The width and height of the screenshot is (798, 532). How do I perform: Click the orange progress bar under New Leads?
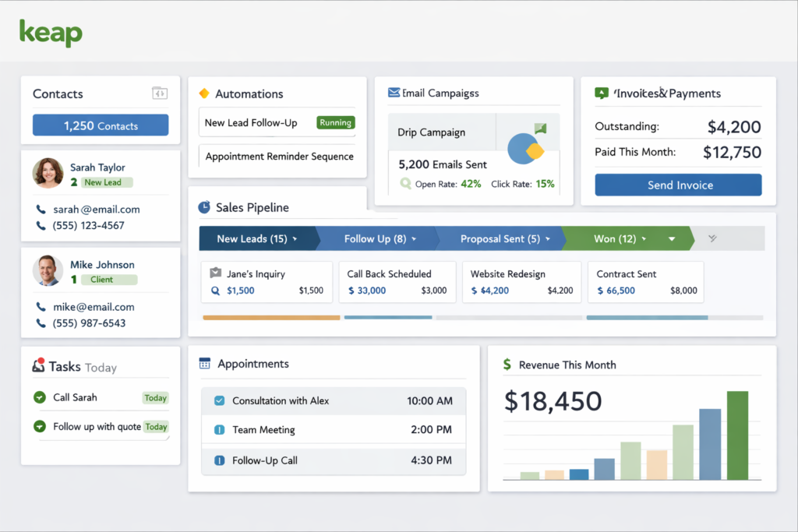pyautogui.click(x=270, y=317)
